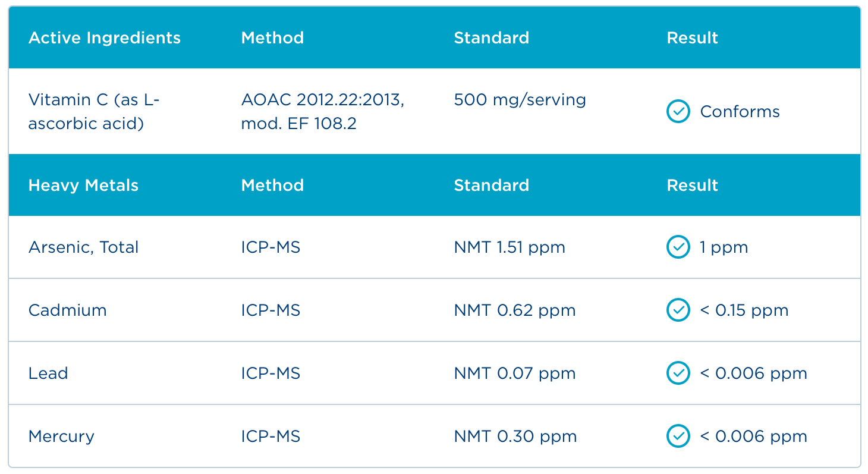The height and width of the screenshot is (474, 868).
Task: Select the Vitamin C ingredient name
Action: 94,112
